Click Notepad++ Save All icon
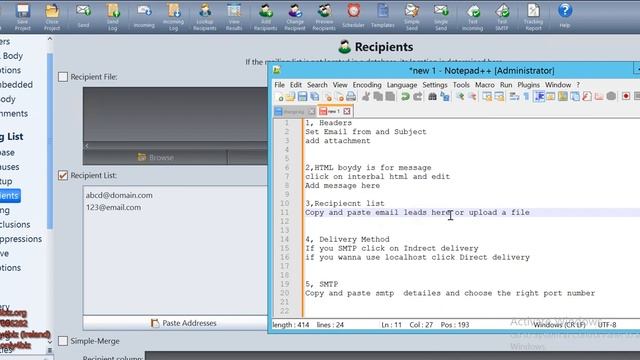Screen dimensions: 640x360 314,96
